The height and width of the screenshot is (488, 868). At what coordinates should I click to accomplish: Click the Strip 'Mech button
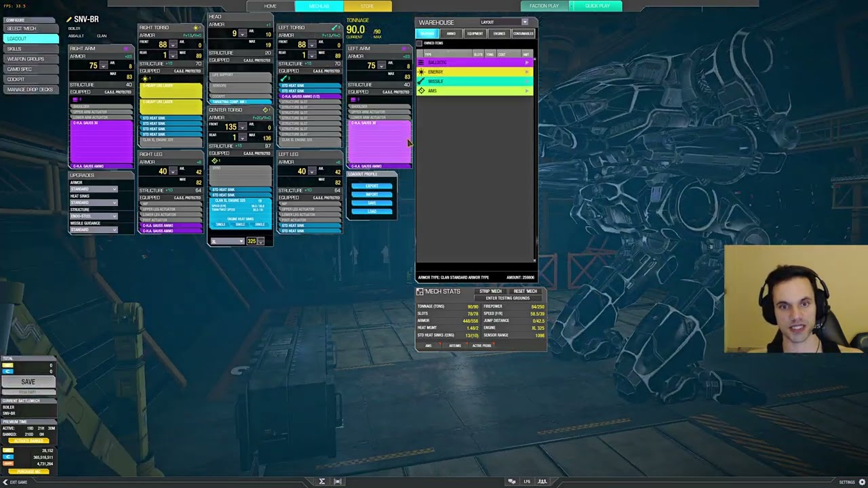click(x=491, y=291)
